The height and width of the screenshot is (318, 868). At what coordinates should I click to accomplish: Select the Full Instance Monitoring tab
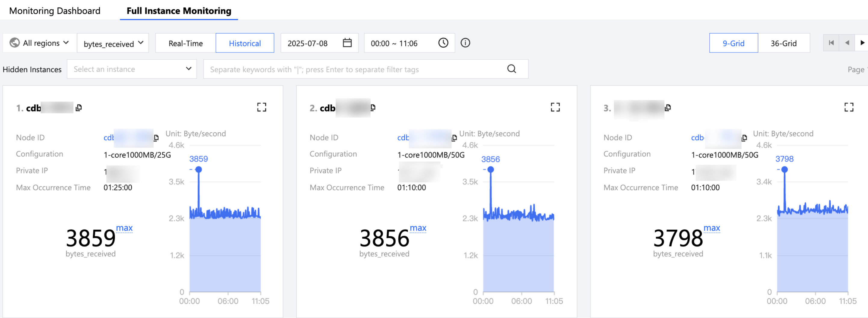(179, 11)
